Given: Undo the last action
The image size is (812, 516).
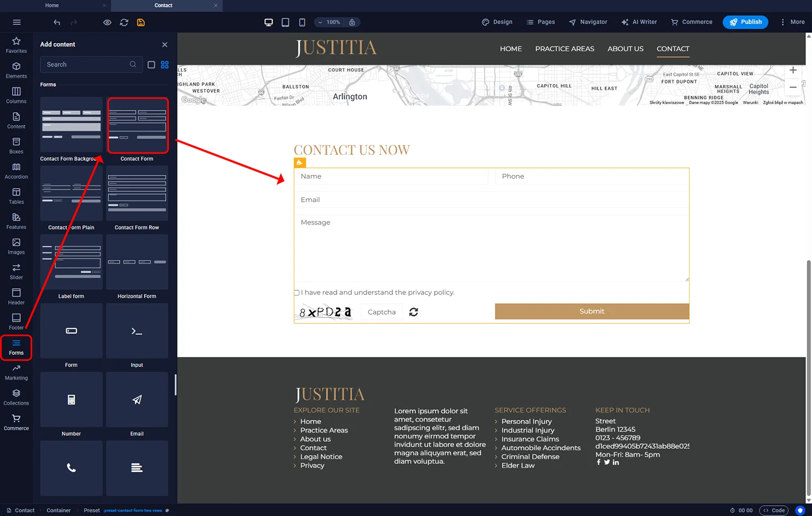Looking at the screenshot, I should tap(57, 22).
